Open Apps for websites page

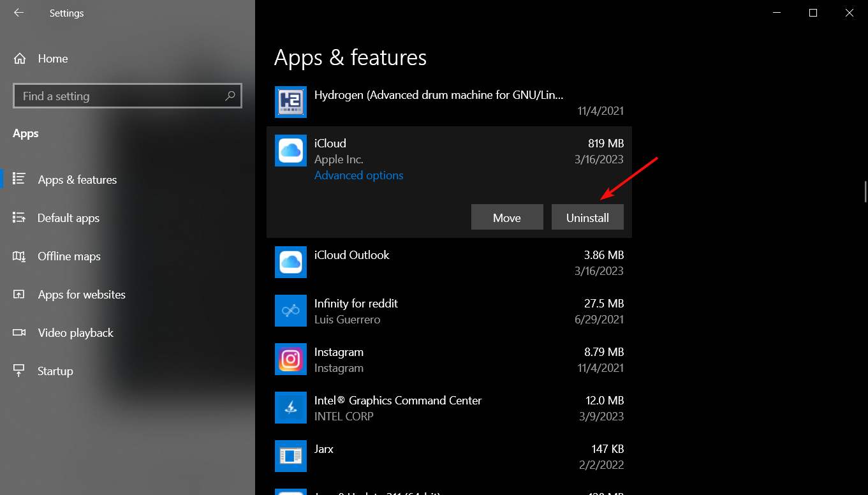(x=82, y=295)
